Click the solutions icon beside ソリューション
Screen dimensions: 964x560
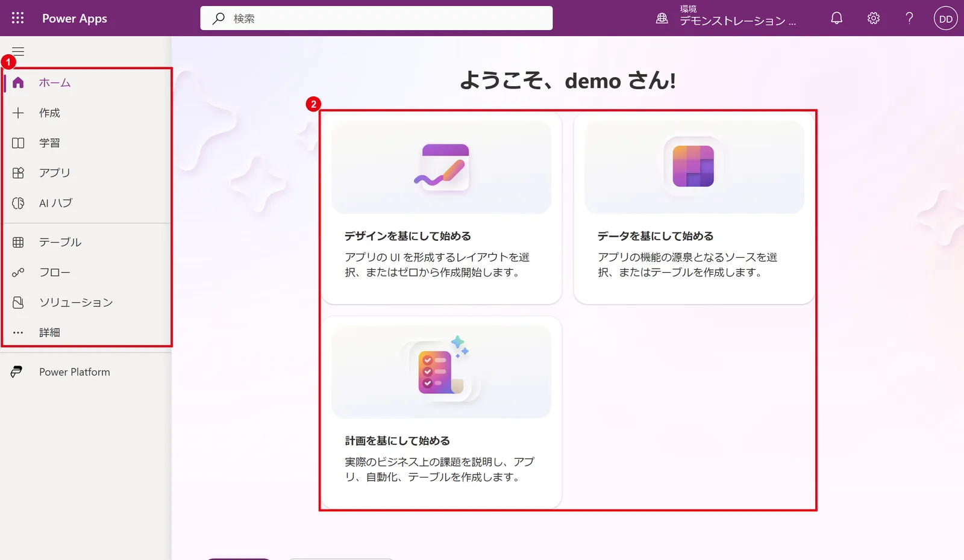(18, 302)
